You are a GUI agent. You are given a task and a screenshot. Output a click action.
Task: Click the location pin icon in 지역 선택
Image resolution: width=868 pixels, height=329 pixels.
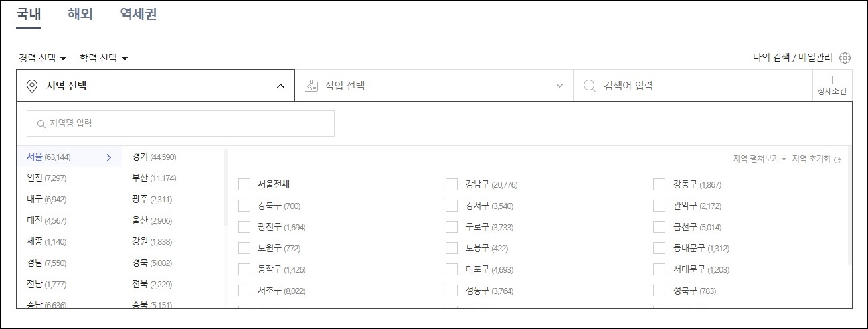[x=31, y=86]
